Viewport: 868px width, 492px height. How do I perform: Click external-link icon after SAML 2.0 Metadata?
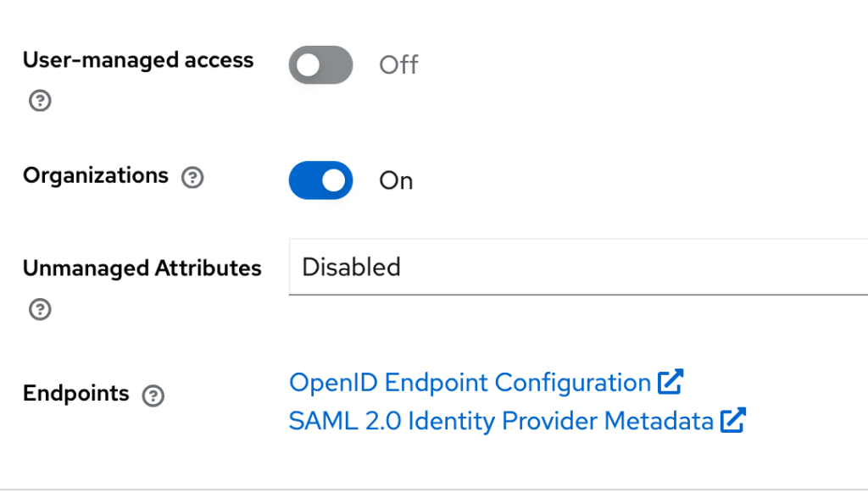[733, 420]
